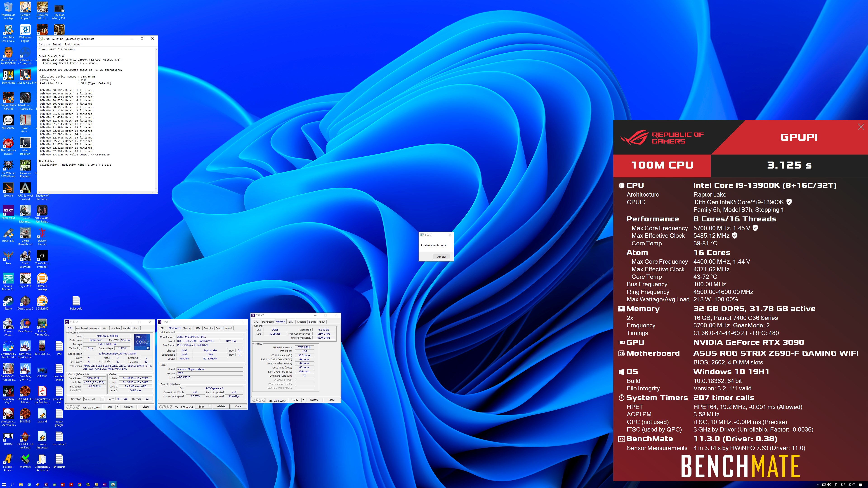Open Google Chrome from the taskbar
Screen dimensions: 868x488
click(80, 484)
